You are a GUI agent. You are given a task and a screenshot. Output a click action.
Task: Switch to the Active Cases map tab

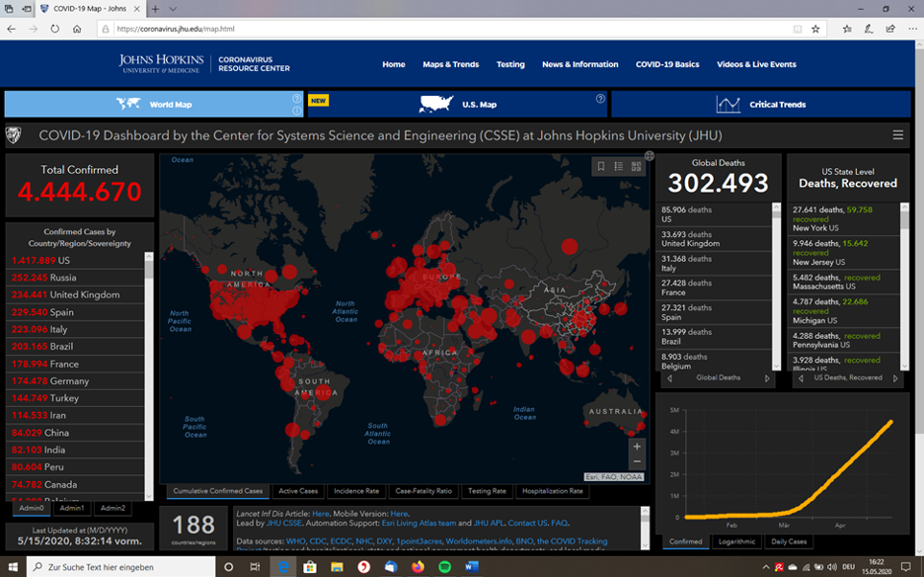pos(298,491)
